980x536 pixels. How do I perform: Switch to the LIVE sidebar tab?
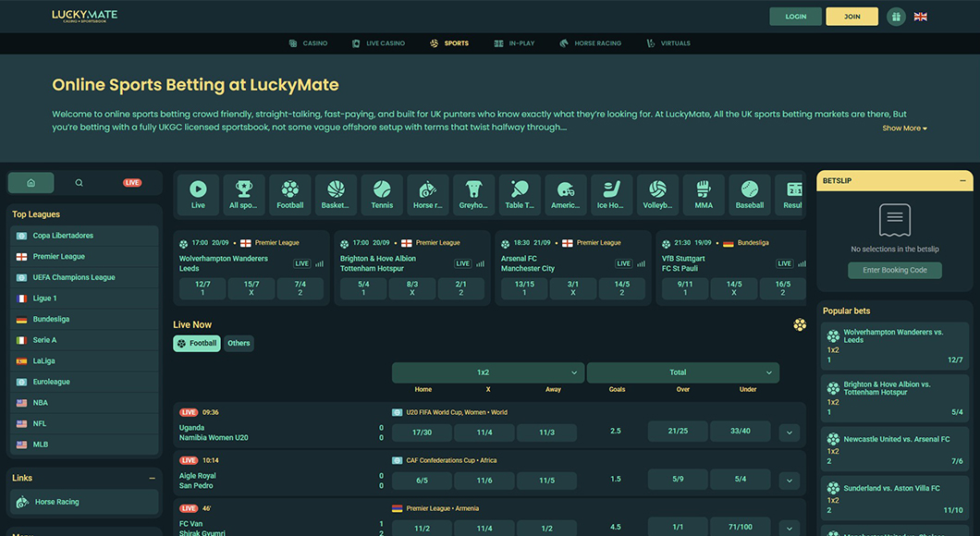[131, 182]
